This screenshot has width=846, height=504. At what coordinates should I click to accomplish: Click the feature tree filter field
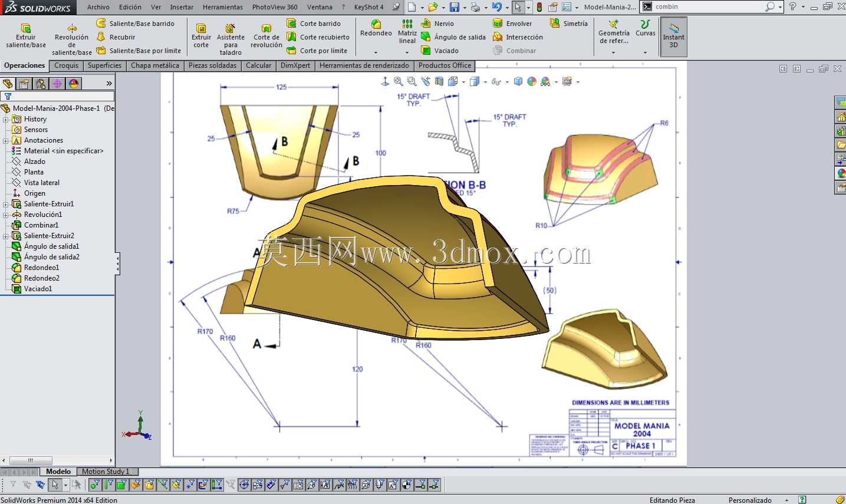[x=57, y=96]
